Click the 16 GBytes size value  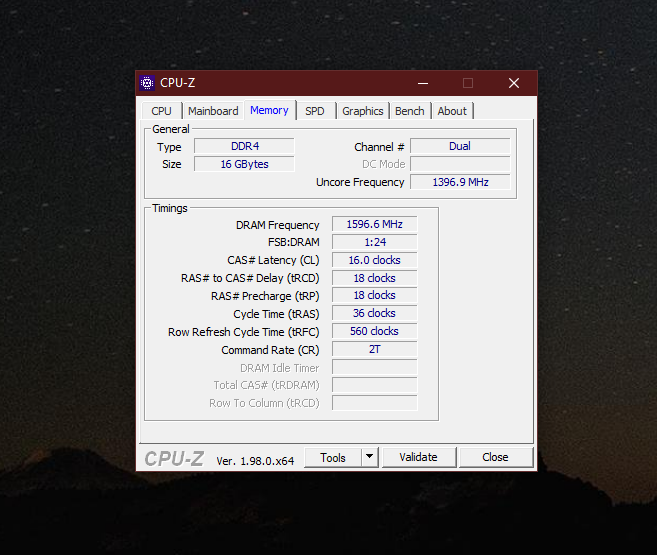pos(245,164)
